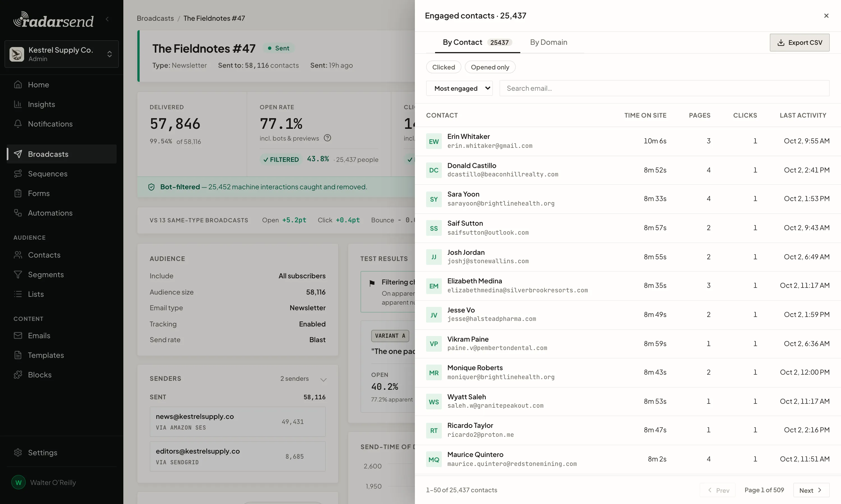Click the Export CSV button
841x504 pixels.
point(800,43)
